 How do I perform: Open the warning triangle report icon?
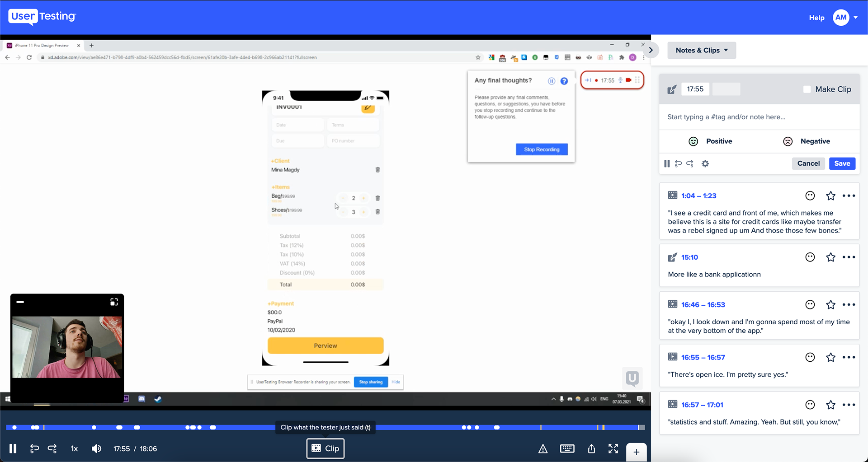[x=543, y=448]
